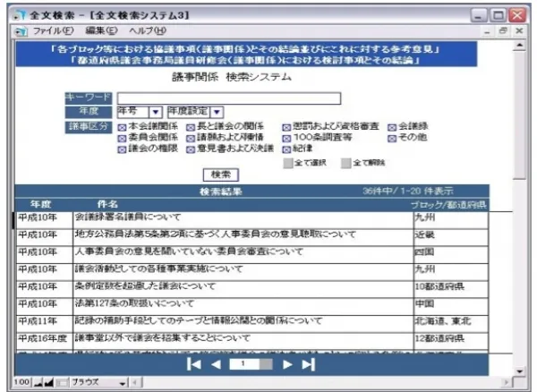Toggle the その他 checkbox

pos(392,139)
